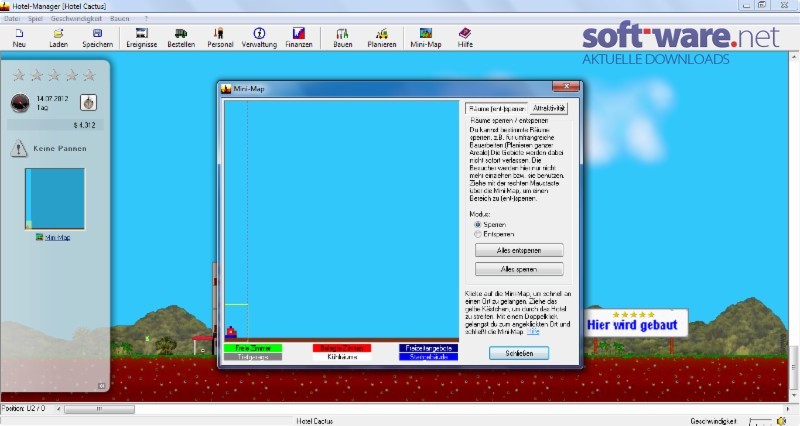Select the Entsperren radio option

[478, 234]
